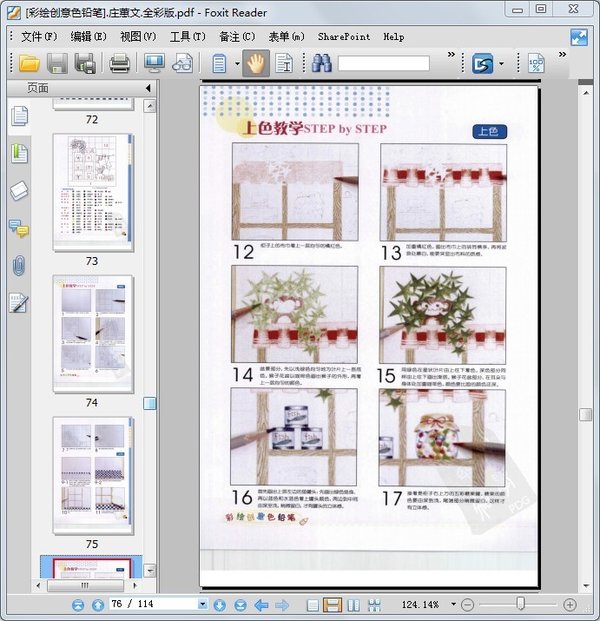Open the page number dropdown

(x=202, y=604)
